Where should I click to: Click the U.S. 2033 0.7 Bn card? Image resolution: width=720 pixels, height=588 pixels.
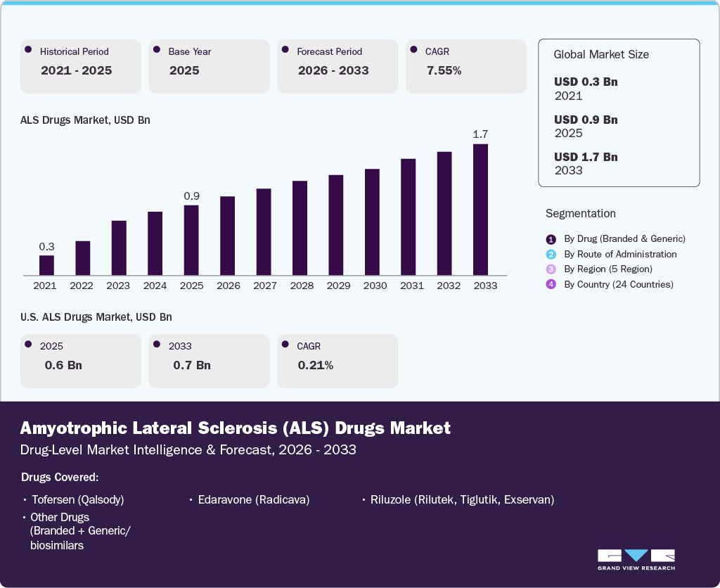[x=209, y=361]
